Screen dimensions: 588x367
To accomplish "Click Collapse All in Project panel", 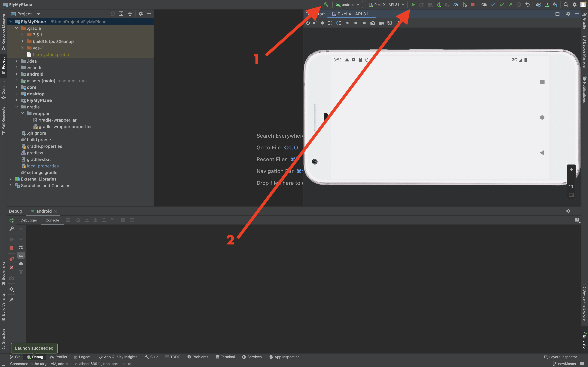I will pyautogui.click(x=130, y=14).
